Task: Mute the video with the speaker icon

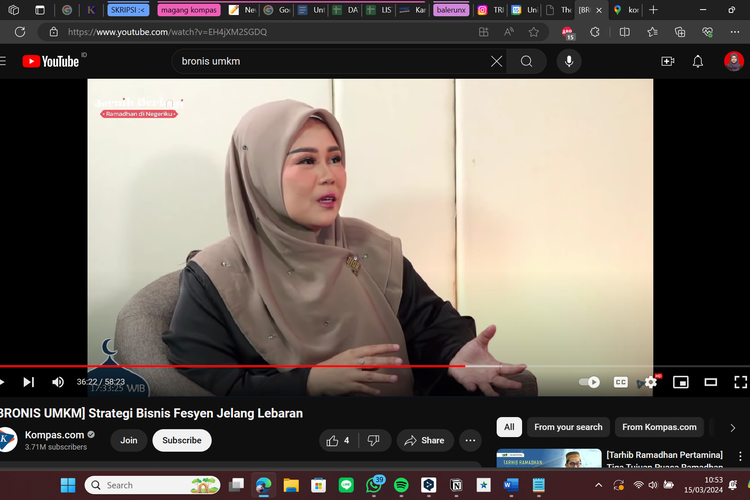Action: (58, 382)
